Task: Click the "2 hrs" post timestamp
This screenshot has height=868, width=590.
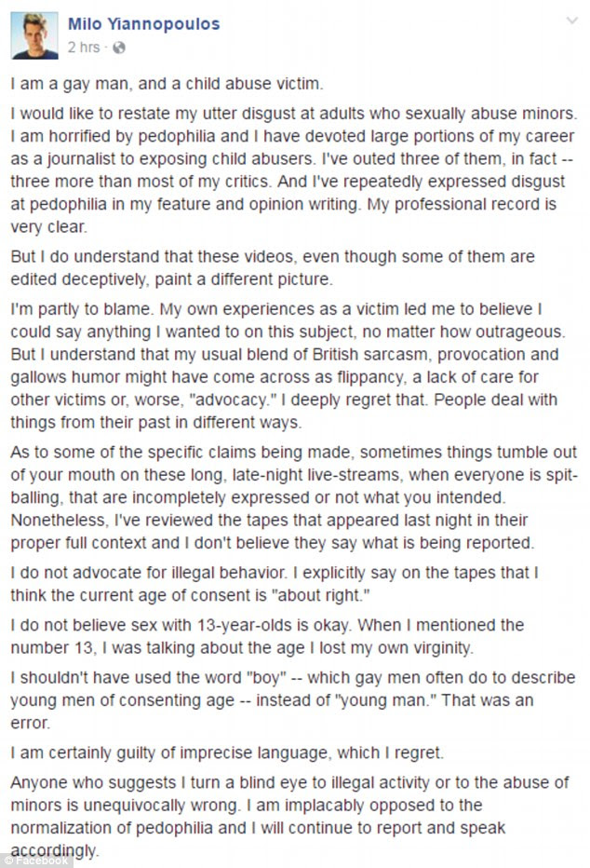Action: click(x=84, y=47)
